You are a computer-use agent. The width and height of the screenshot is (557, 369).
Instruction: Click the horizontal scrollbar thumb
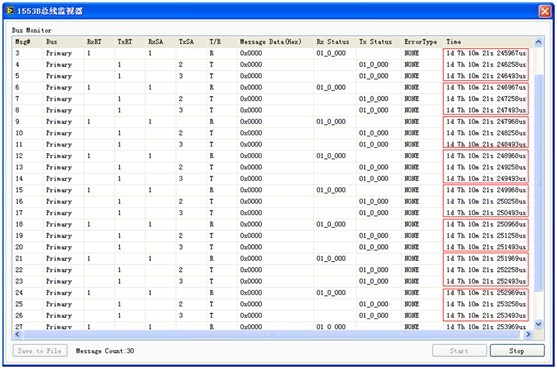point(271,334)
